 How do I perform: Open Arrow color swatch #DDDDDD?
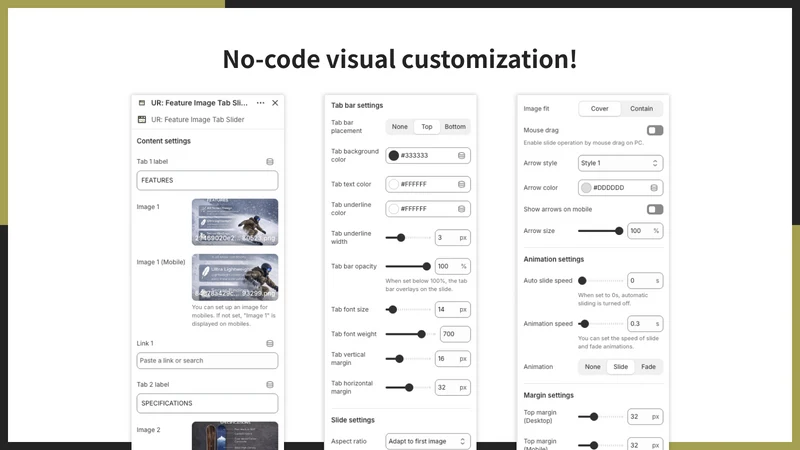click(586, 188)
